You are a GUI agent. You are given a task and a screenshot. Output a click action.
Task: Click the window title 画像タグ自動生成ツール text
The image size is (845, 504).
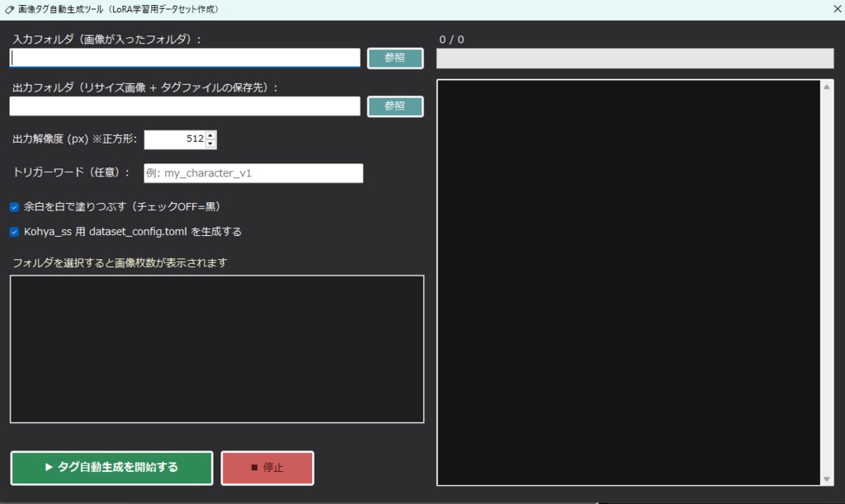[x=116, y=9]
